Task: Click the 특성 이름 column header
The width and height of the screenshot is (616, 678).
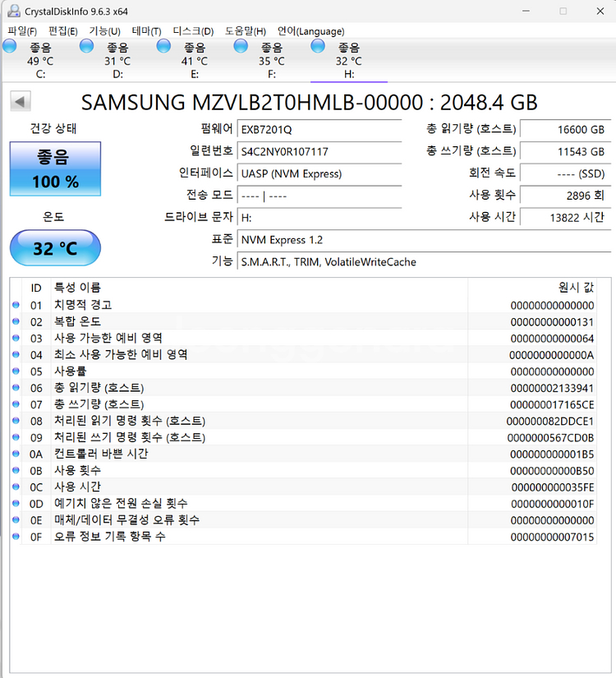Action: coord(260,288)
